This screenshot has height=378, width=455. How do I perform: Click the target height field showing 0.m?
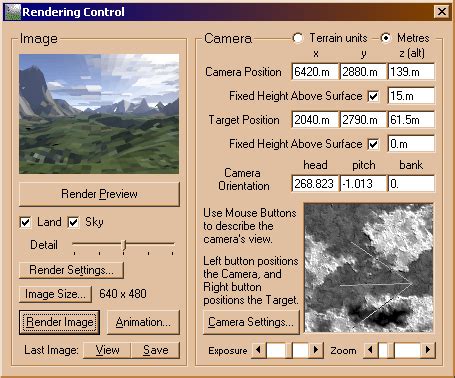(x=411, y=144)
